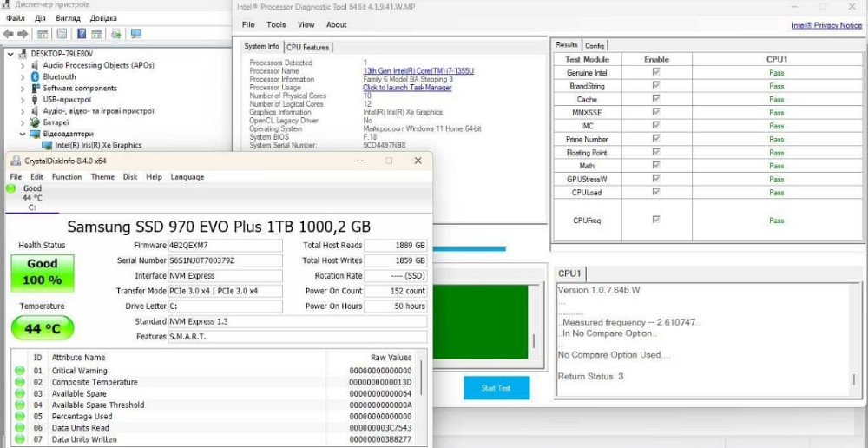Click the Firmware field 4B2QEXM7
The height and width of the screenshot is (448, 868).
pos(225,246)
